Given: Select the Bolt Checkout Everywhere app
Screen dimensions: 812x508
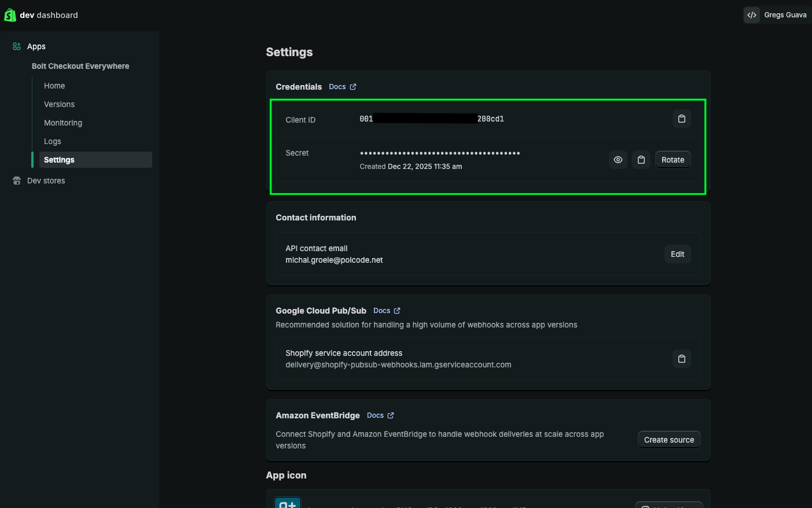Looking at the screenshot, I should tap(80, 66).
